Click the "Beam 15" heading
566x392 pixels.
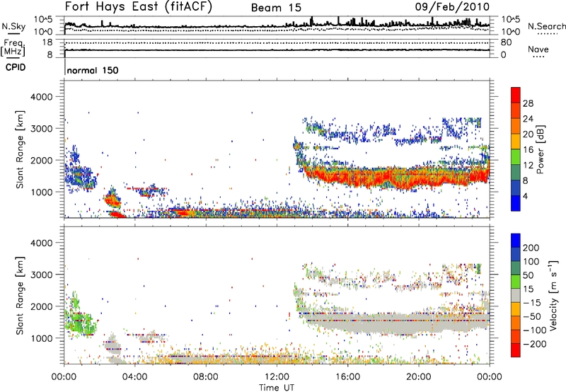(276, 8)
